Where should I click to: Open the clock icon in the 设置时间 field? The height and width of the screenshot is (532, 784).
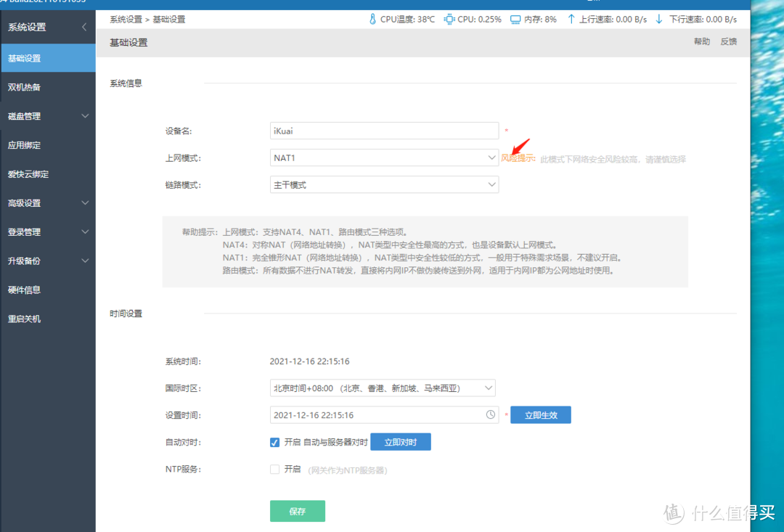(491, 414)
